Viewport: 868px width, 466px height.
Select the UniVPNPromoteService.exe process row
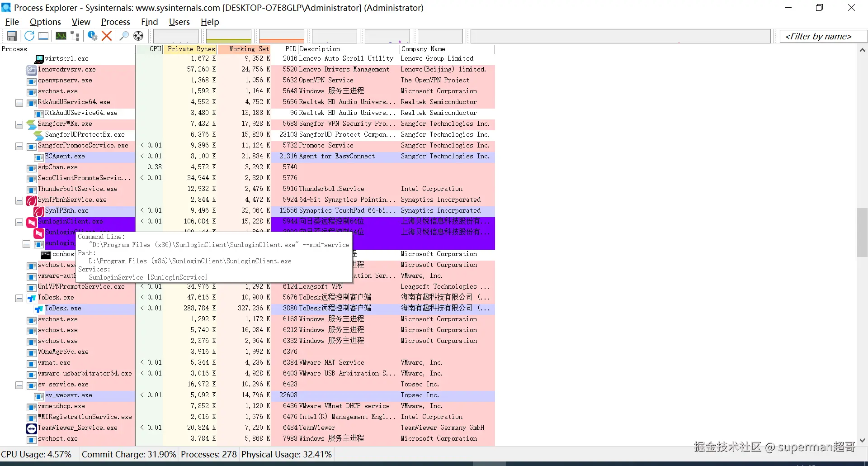click(247, 287)
